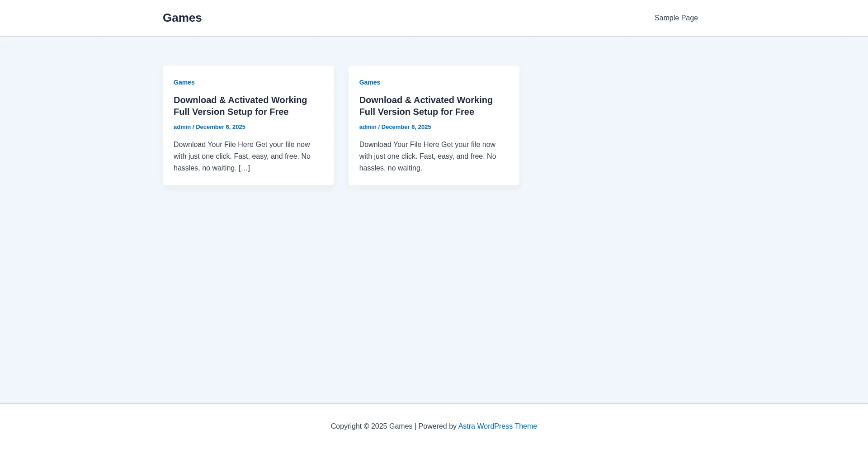Image resolution: width=868 pixels, height=449 pixels.
Task: Open the second post's title link
Action: tap(426, 100)
